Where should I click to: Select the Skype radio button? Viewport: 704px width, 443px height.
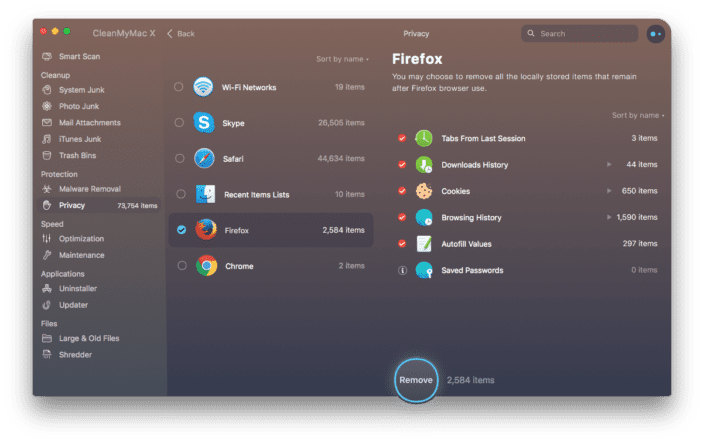click(179, 123)
